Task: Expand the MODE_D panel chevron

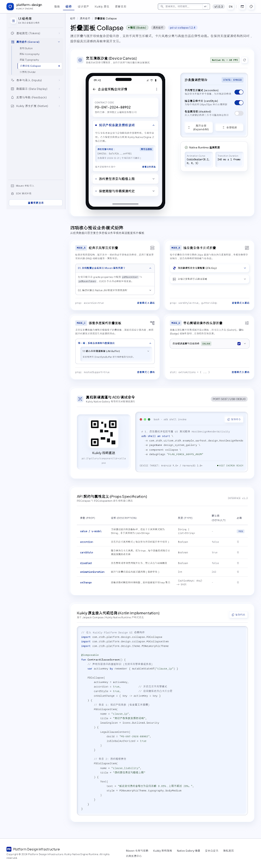Action: pyautogui.click(x=245, y=343)
